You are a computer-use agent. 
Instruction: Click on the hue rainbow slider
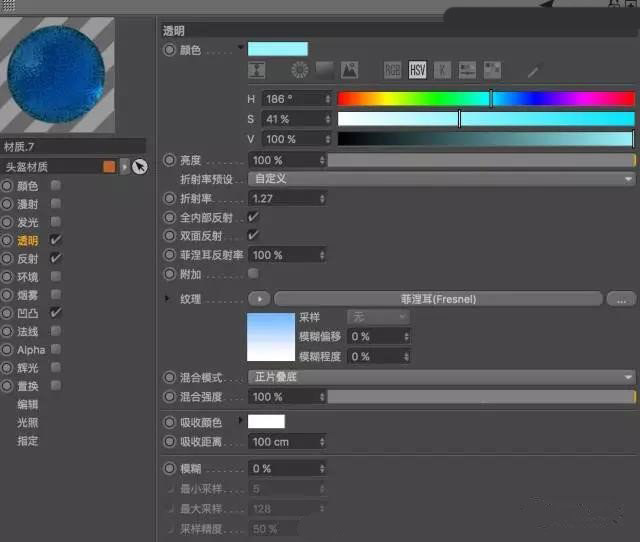point(486,99)
